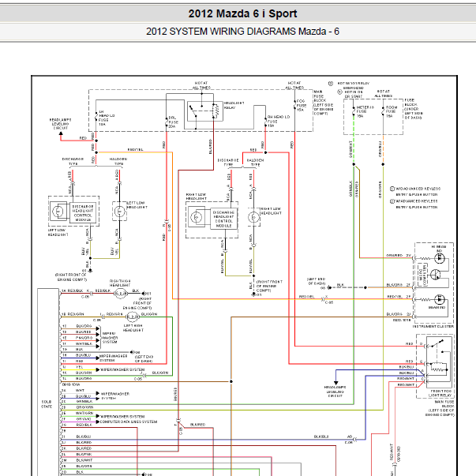This screenshot has height=476, width=476.
Task: Click the "HEADLIGHT RELAY" label
Action: click(x=234, y=105)
